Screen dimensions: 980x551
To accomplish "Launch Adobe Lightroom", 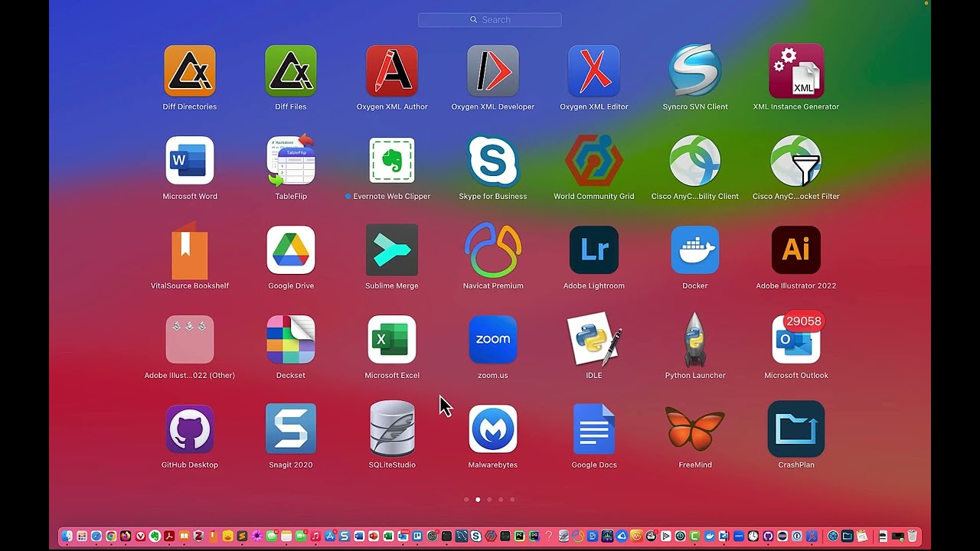I will pos(594,250).
